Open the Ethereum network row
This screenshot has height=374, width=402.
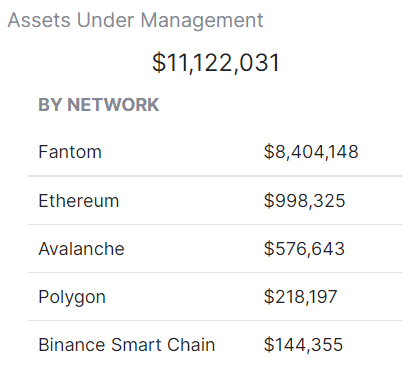click(215, 201)
